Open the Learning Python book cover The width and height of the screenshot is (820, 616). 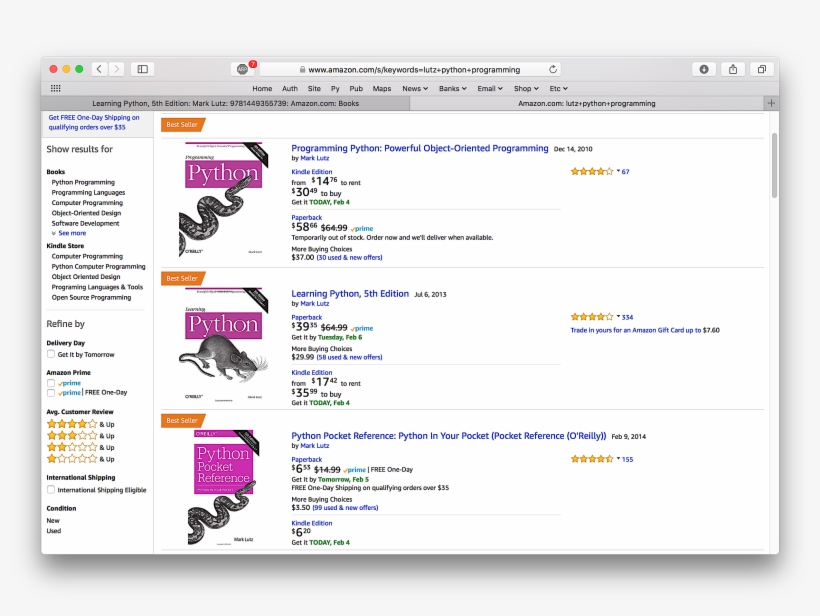point(223,345)
